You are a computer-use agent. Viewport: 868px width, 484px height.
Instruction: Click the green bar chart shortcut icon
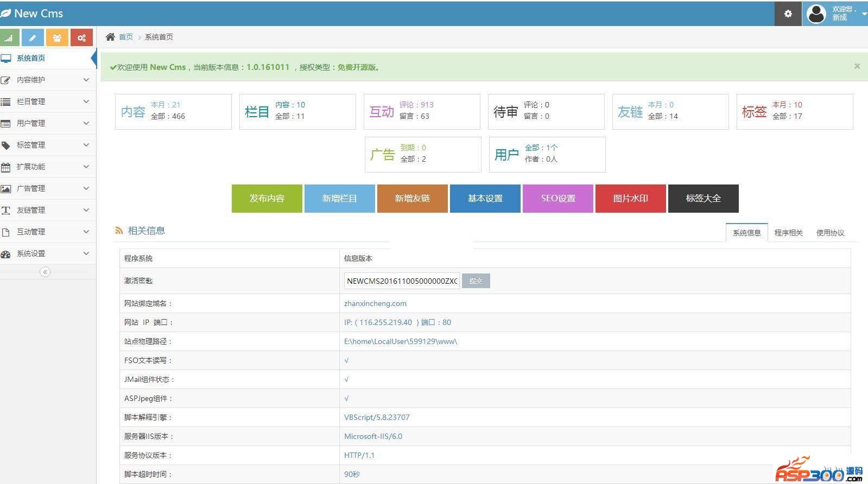coord(9,37)
